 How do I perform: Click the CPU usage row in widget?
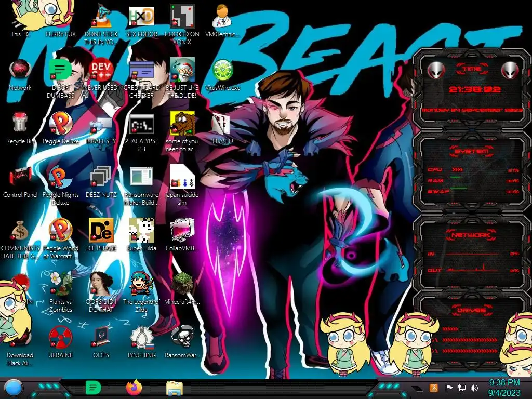[473, 170]
